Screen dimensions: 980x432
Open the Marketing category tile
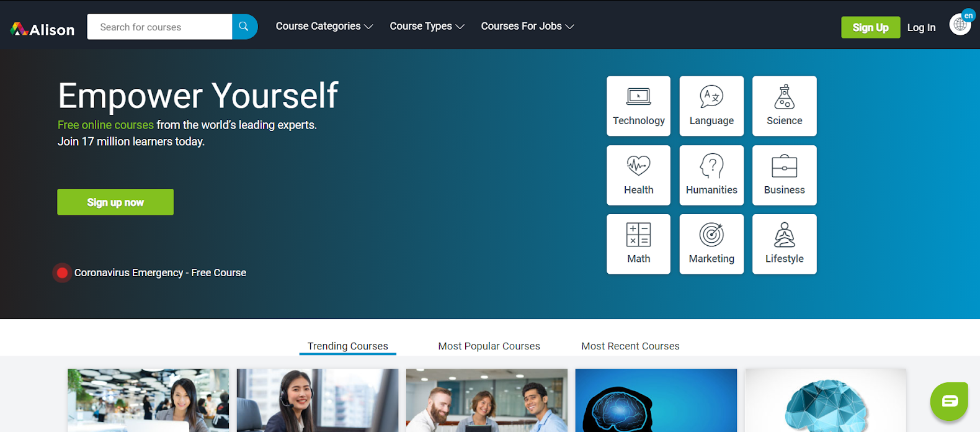tap(711, 244)
